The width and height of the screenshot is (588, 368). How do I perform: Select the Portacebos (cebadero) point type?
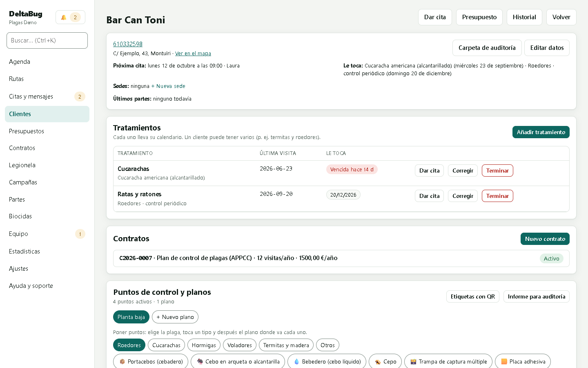151,361
